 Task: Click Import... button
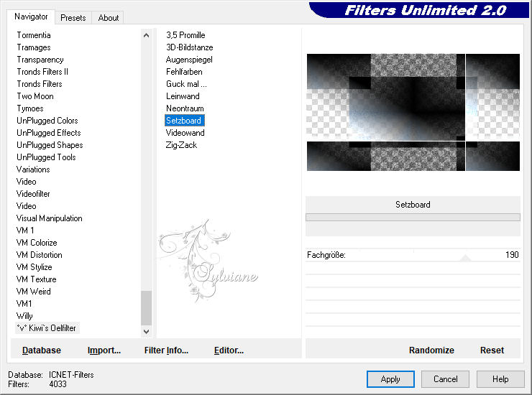(104, 350)
